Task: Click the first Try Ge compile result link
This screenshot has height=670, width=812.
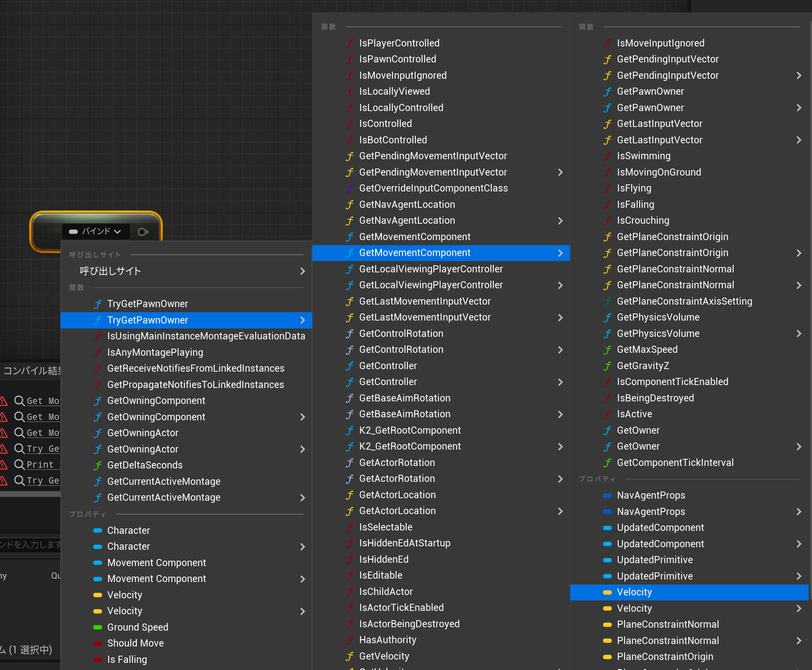Action: tap(43, 449)
